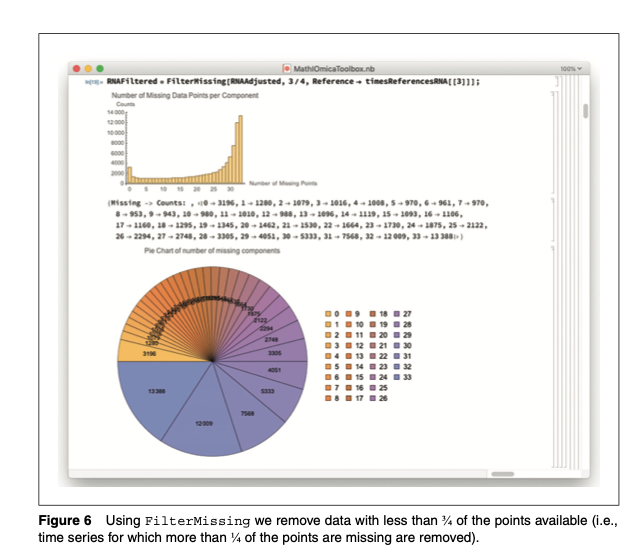The height and width of the screenshot is (557, 631).
Task: Click the red close window button
Action: point(76,69)
